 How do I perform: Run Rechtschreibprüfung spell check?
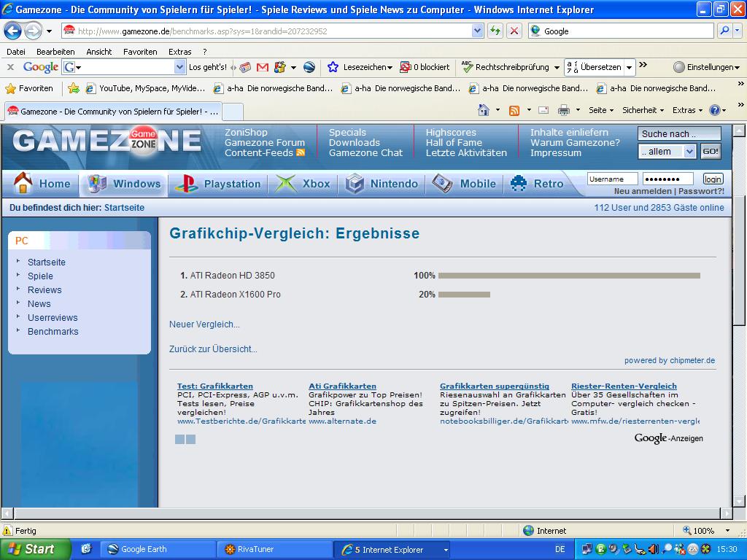coord(507,67)
